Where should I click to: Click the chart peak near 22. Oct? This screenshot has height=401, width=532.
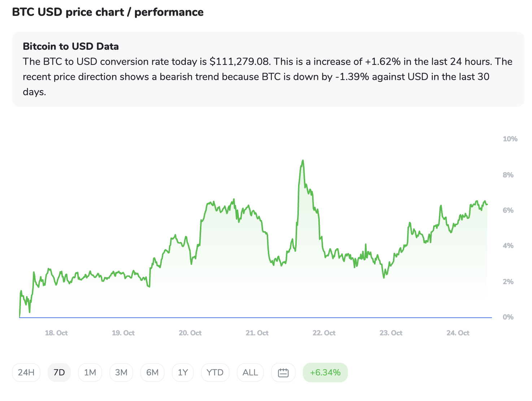tap(303, 160)
